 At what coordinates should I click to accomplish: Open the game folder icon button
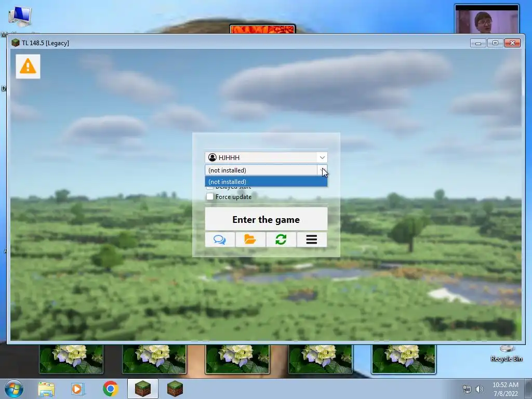point(250,240)
